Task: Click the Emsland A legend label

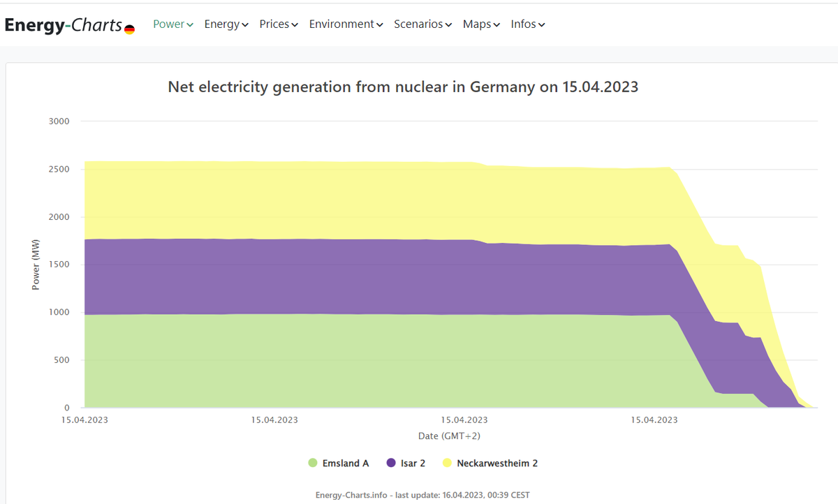Action: [x=346, y=463]
